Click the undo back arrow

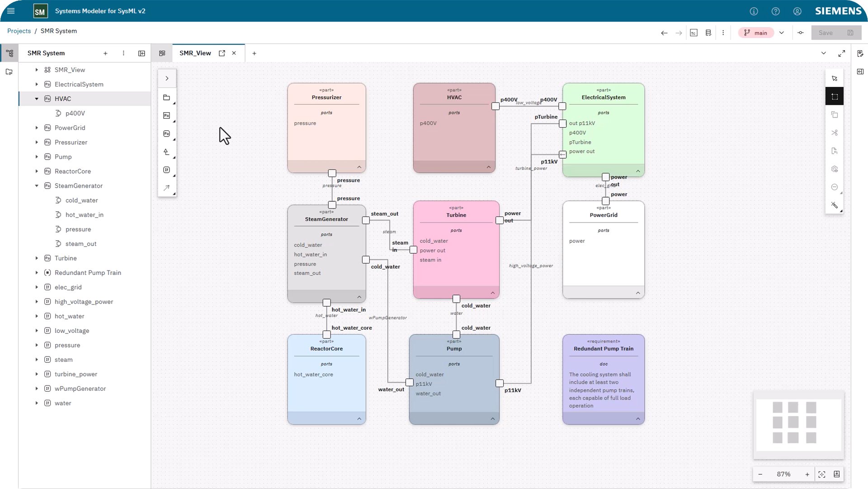tap(664, 33)
